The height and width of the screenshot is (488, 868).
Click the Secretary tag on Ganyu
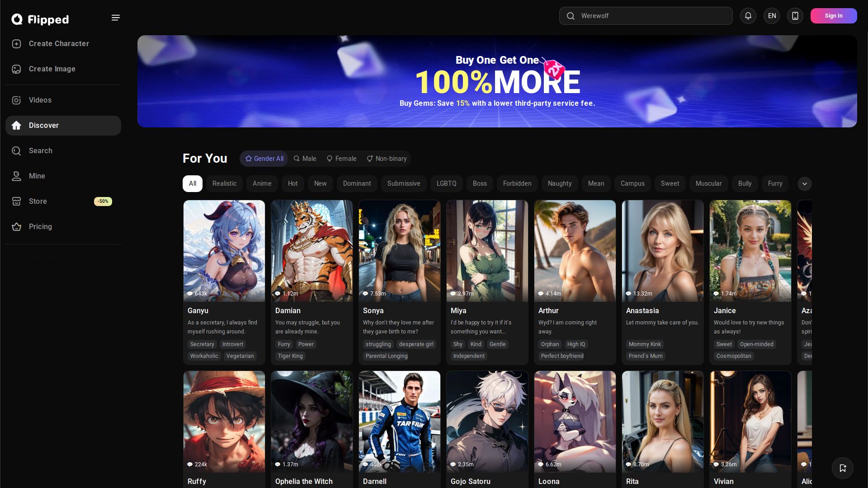point(202,344)
